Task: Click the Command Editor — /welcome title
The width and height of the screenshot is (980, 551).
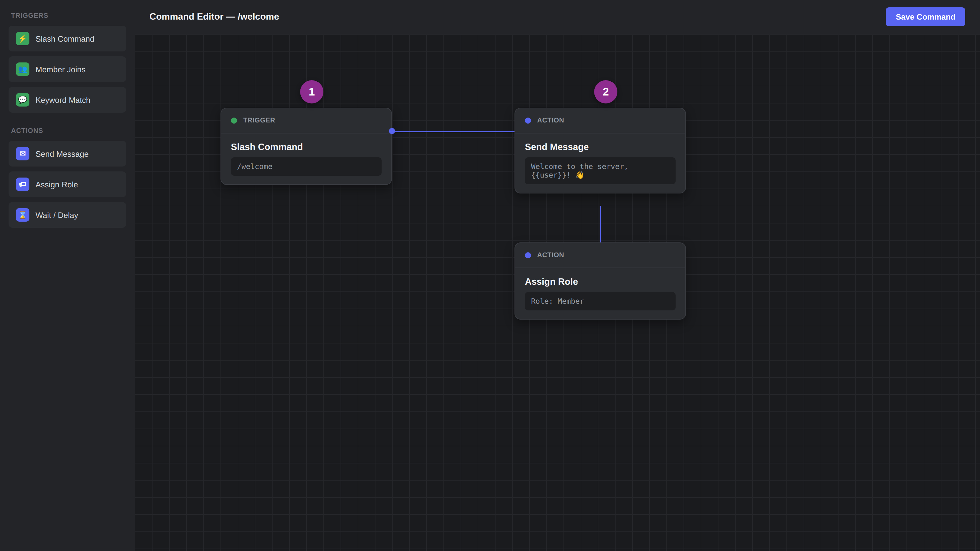Action: tap(214, 16)
